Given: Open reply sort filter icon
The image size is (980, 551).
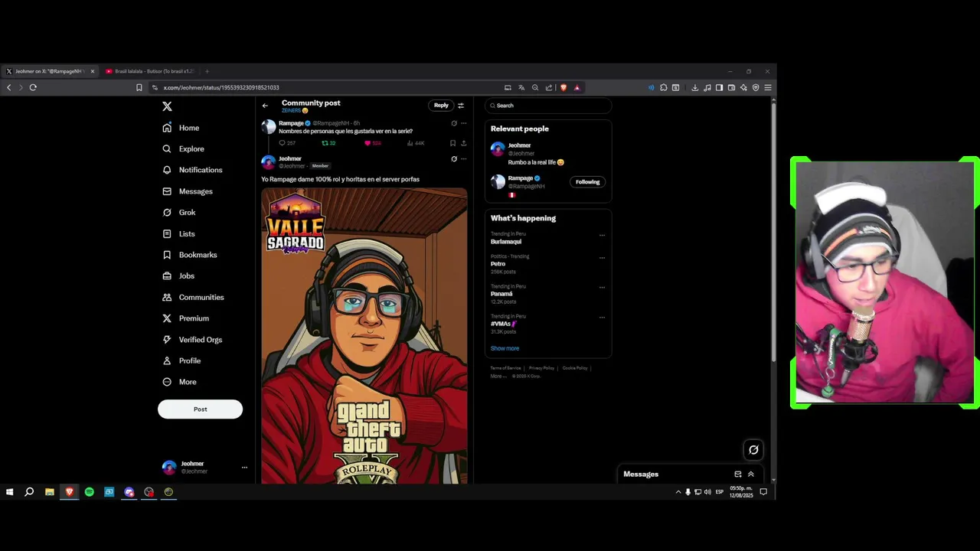Looking at the screenshot, I should (461, 106).
